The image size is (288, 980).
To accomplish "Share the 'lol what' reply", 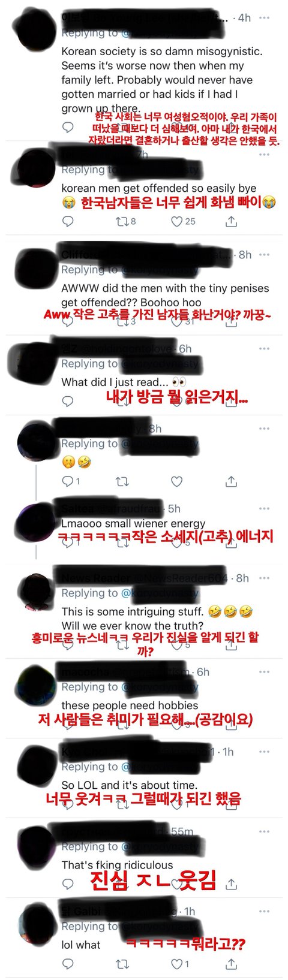I will (231, 964).
